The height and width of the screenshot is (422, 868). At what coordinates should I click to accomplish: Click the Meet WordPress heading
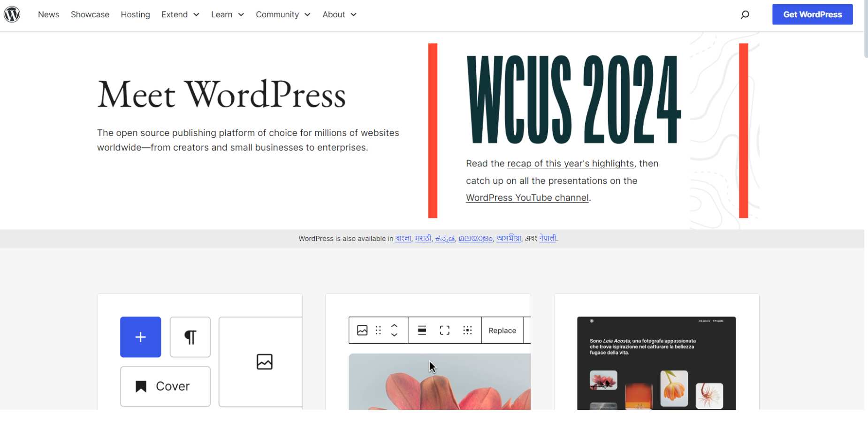[221, 95]
